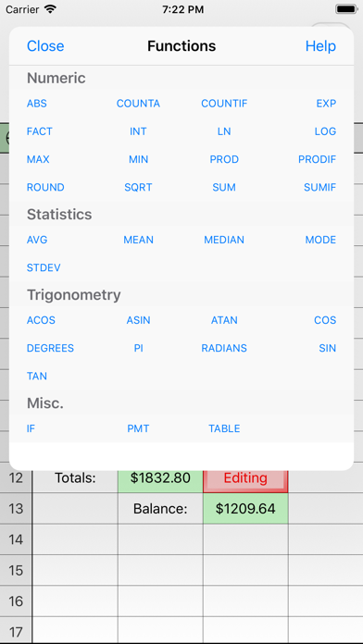Close the Functions popup

point(45,46)
